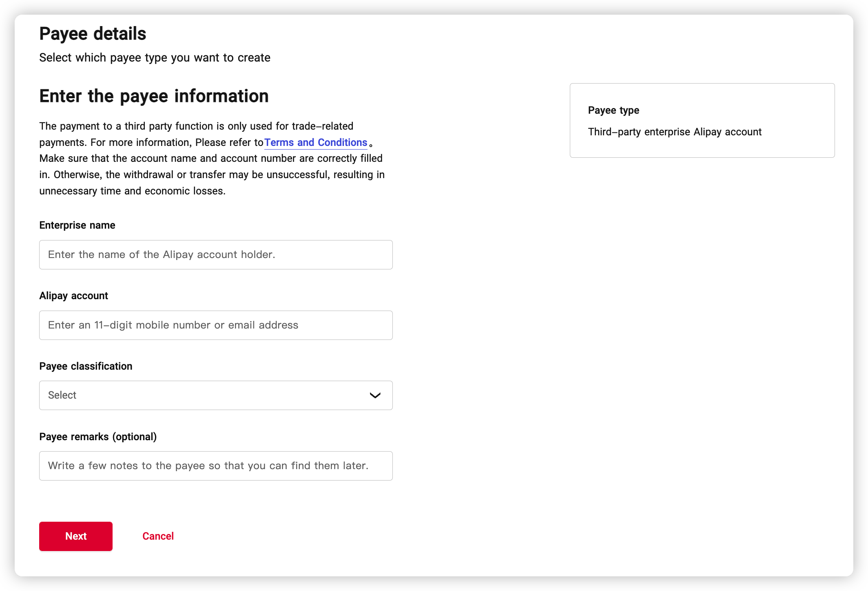Open the Terms and Conditions link
The height and width of the screenshot is (591, 868).
[315, 142]
